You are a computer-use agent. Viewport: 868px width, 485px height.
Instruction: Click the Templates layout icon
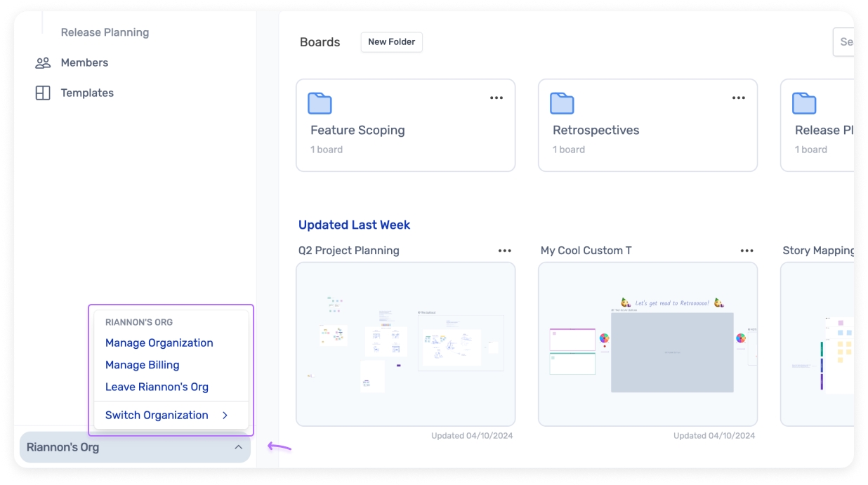point(43,93)
